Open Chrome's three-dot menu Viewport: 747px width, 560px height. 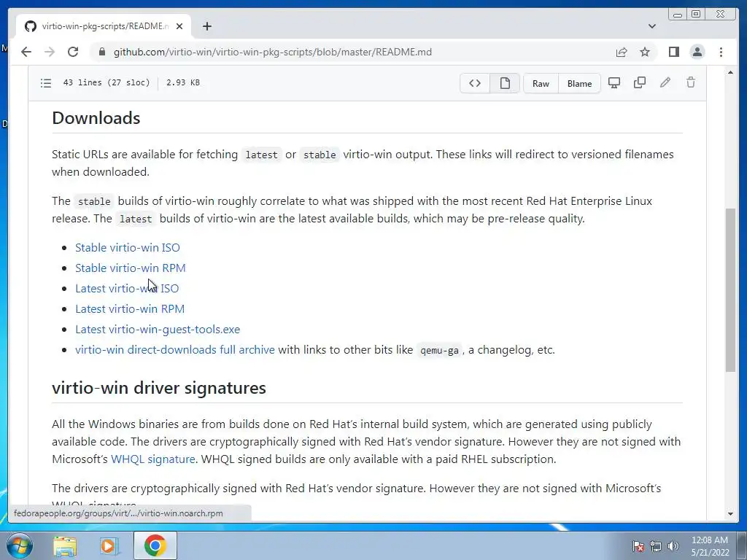click(721, 52)
